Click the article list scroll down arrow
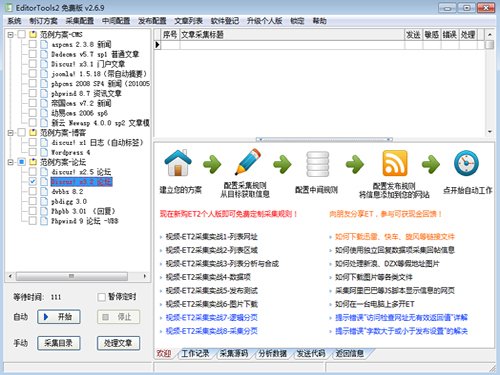500x375 pixels. [490, 132]
